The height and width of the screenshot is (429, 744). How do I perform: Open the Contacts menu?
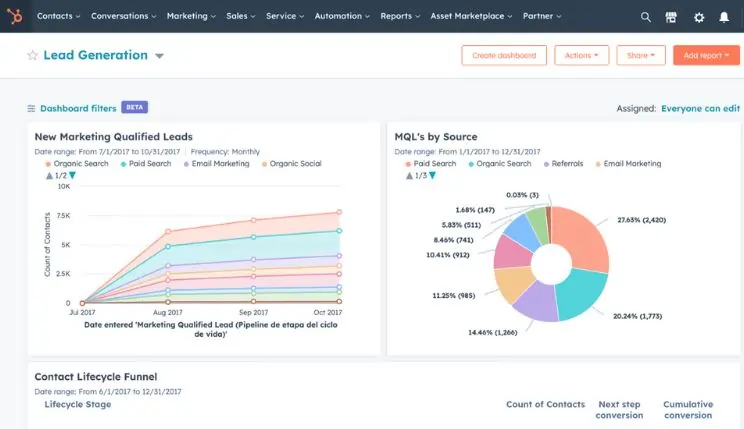coord(58,17)
